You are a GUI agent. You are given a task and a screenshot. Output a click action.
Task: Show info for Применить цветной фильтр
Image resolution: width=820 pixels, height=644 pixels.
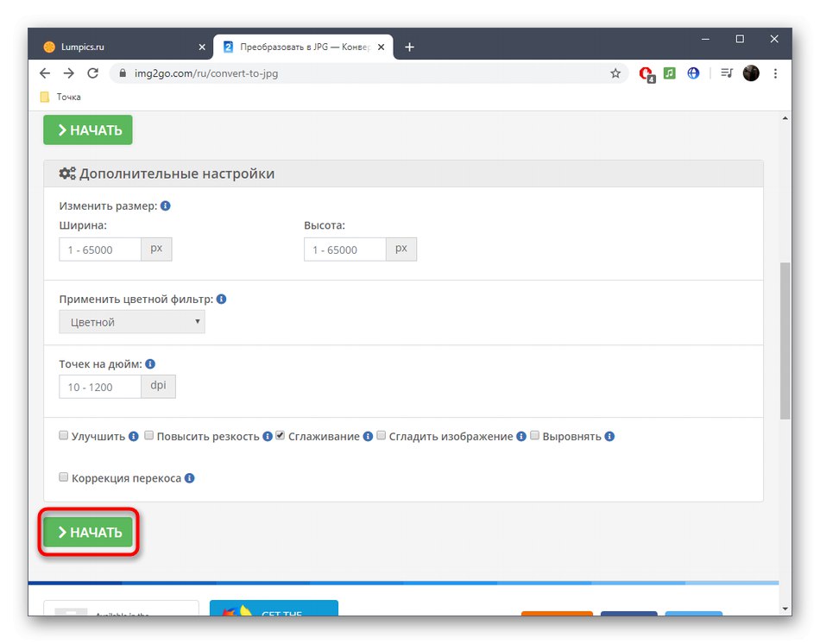point(221,300)
